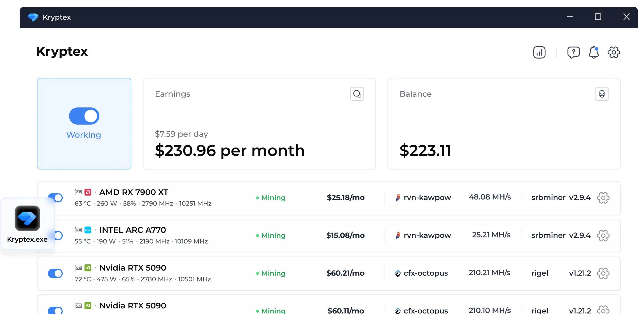This screenshot has height=314, width=644.
Task: Click the rvn-kawpow coin icon on INTEL row
Action: (x=398, y=235)
